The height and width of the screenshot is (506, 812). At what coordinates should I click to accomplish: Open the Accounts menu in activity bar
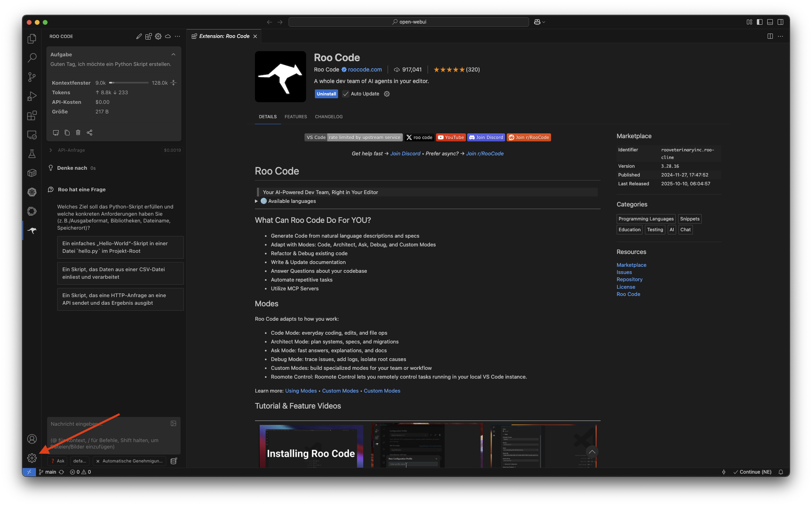click(32, 439)
